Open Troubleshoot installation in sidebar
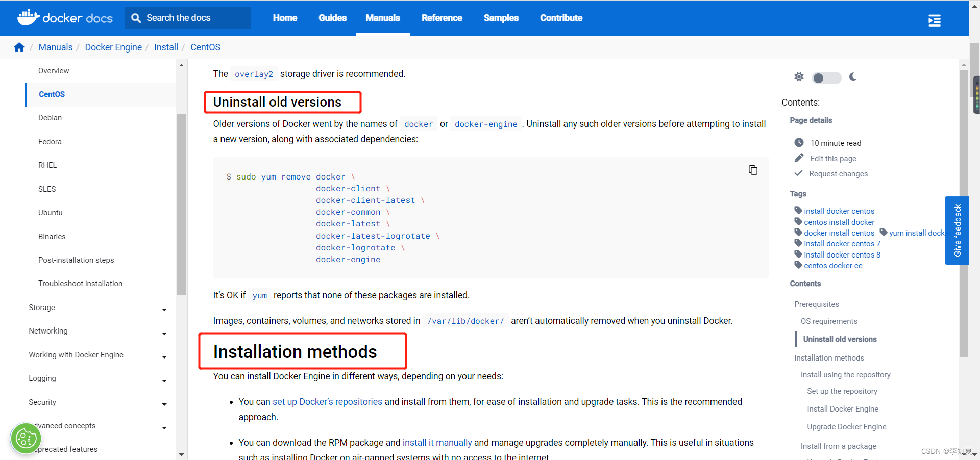The width and height of the screenshot is (980, 460). [80, 284]
